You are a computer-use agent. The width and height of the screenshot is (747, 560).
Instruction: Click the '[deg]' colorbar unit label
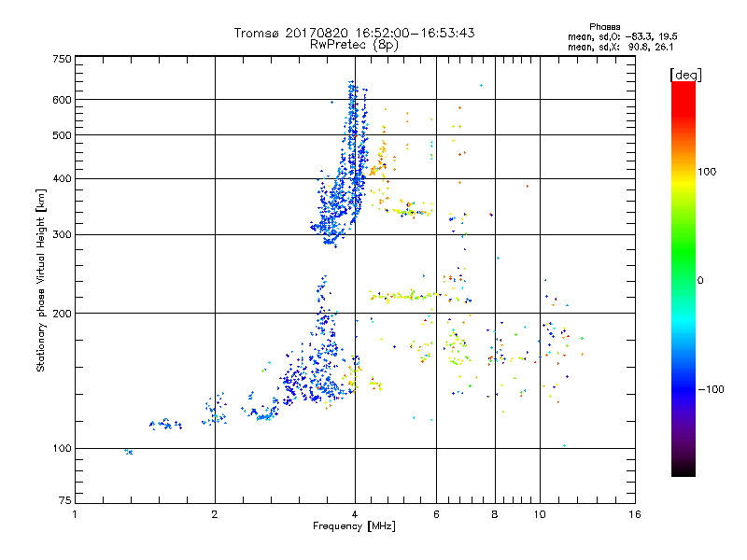(x=685, y=75)
